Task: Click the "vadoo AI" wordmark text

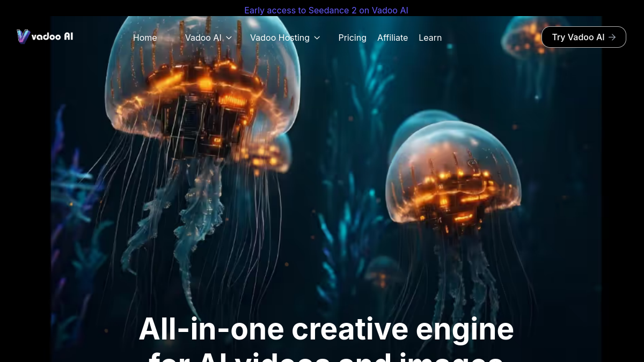Action: pyautogui.click(x=52, y=36)
